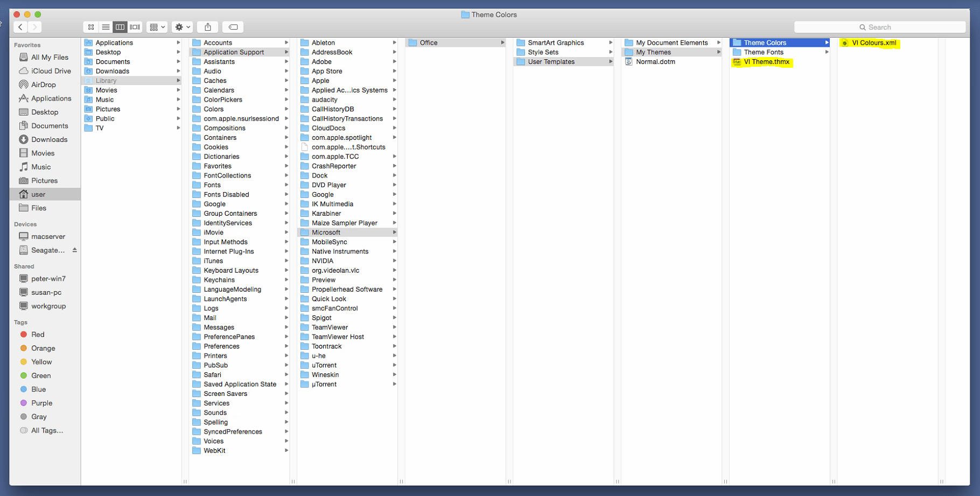Image resolution: width=980 pixels, height=496 pixels.
Task: Click the Search field
Action: (879, 26)
